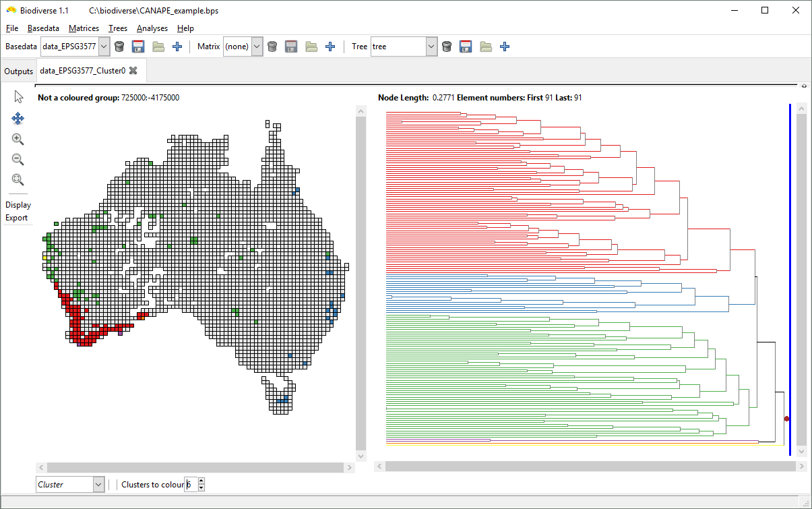Increase Clusters to colour with the up stepper
Image resolution: width=812 pixels, height=509 pixels.
pos(201,481)
